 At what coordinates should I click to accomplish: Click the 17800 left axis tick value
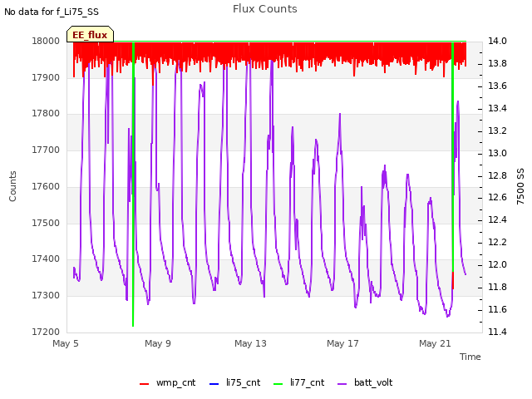[x=46, y=113]
